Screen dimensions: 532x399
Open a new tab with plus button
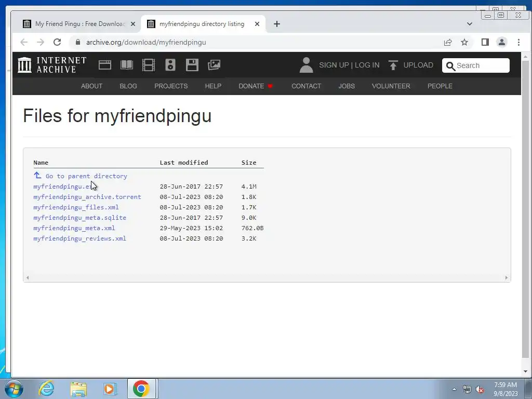(277, 24)
